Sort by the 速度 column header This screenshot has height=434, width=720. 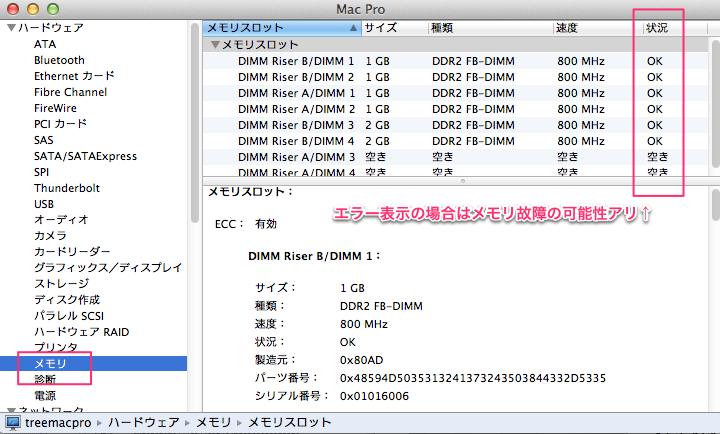(x=598, y=28)
